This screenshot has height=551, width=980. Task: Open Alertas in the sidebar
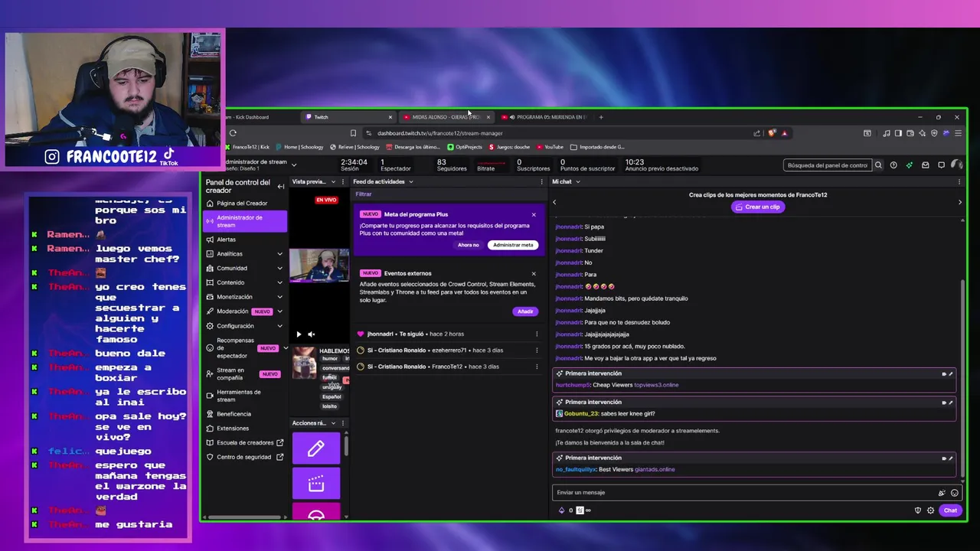click(x=226, y=240)
